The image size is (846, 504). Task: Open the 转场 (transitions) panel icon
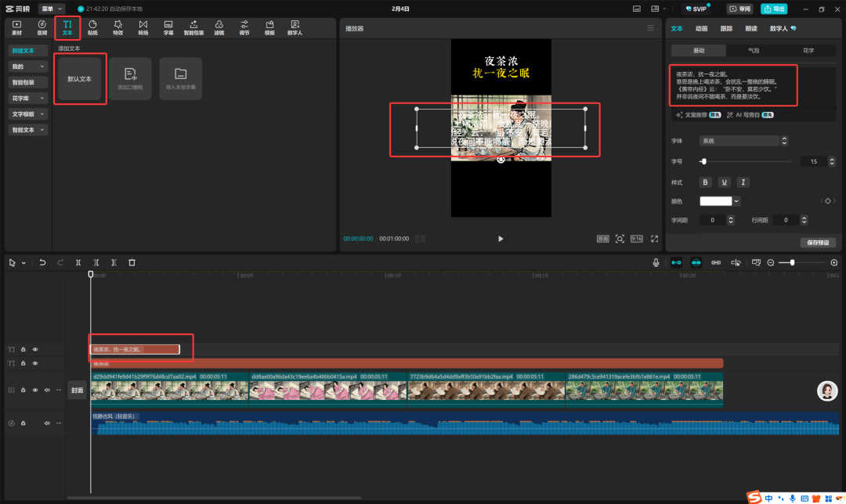point(143,28)
